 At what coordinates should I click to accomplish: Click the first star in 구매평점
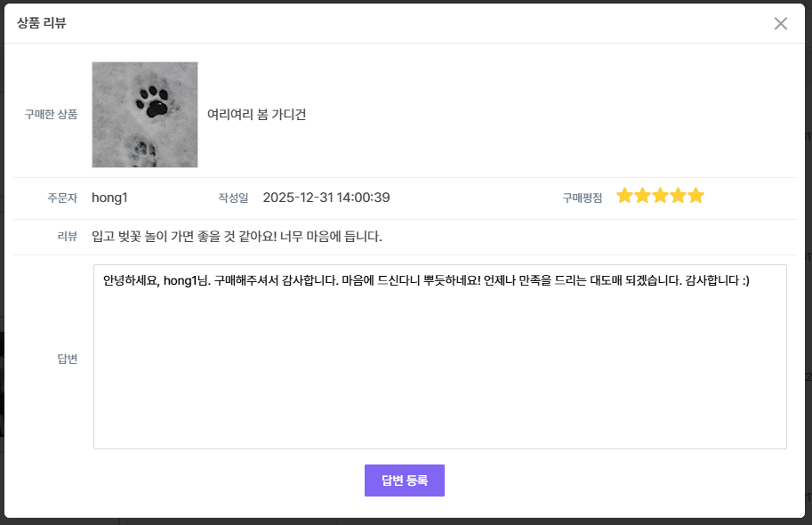point(624,196)
